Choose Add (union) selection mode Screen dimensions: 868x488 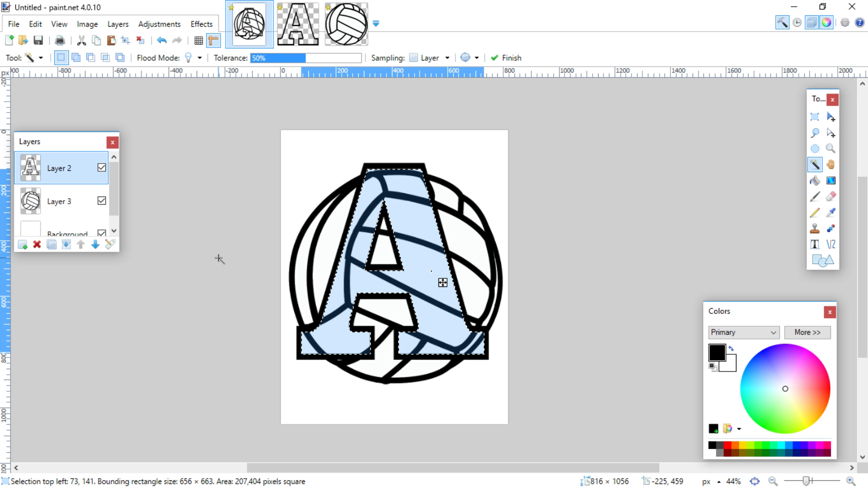[x=76, y=58]
